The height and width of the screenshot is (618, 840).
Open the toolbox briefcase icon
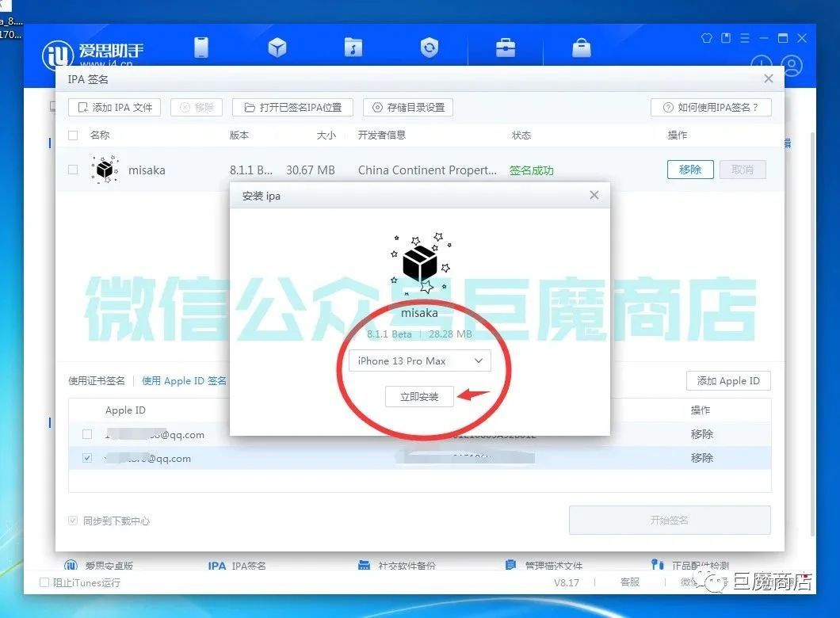point(505,48)
